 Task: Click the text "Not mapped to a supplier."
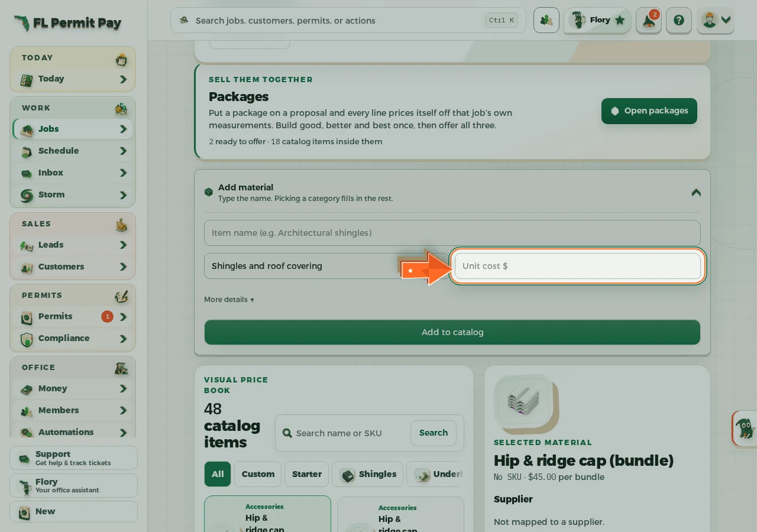pos(549,522)
